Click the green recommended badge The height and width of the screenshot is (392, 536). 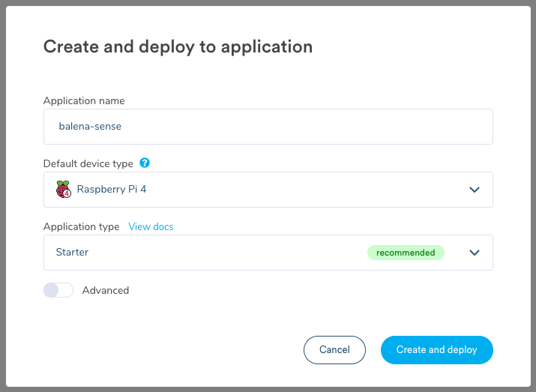406,253
